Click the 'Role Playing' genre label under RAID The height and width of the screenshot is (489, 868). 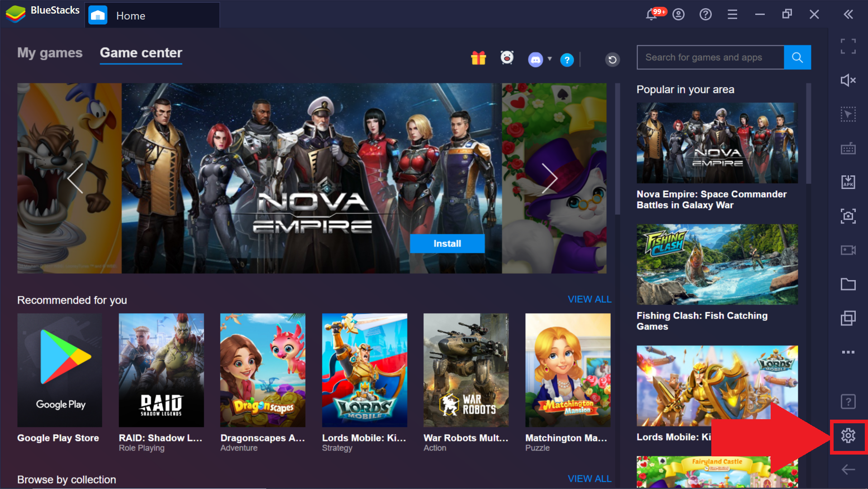click(141, 448)
